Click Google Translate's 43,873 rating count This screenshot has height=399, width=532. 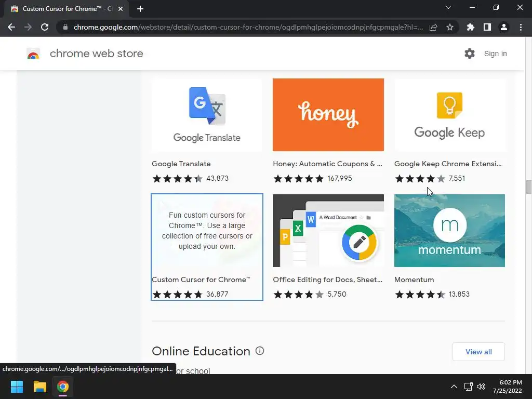pyautogui.click(x=218, y=179)
